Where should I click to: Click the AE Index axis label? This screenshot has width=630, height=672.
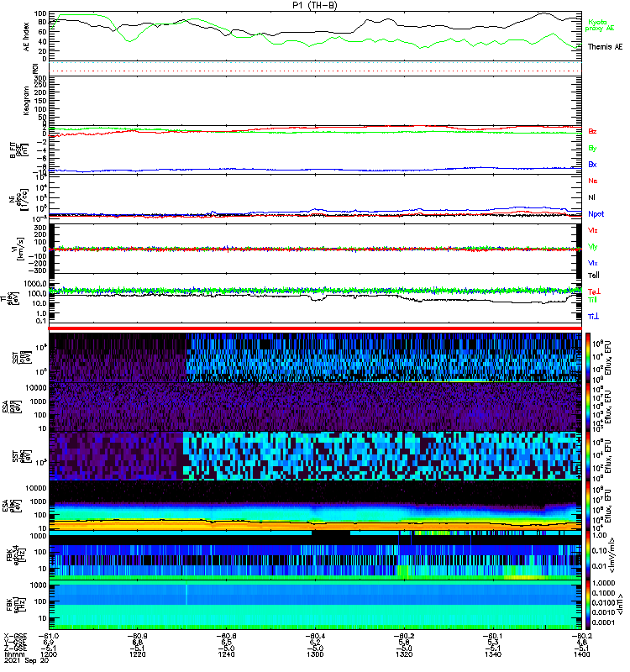click(27, 37)
